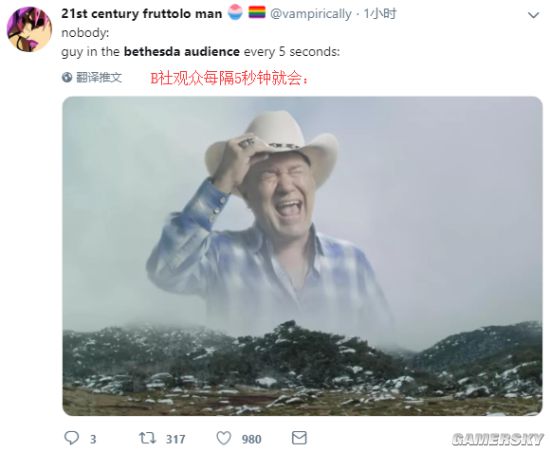Click the GAMERSKY watermark logo
Image resolution: width=550 pixels, height=451 pixels.
pos(498,439)
